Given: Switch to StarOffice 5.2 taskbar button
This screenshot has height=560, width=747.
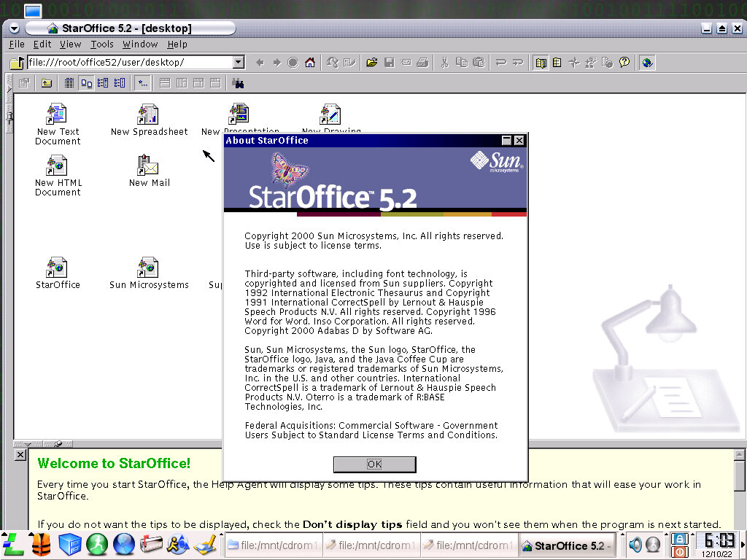Looking at the screenshot, I should 565,545.
